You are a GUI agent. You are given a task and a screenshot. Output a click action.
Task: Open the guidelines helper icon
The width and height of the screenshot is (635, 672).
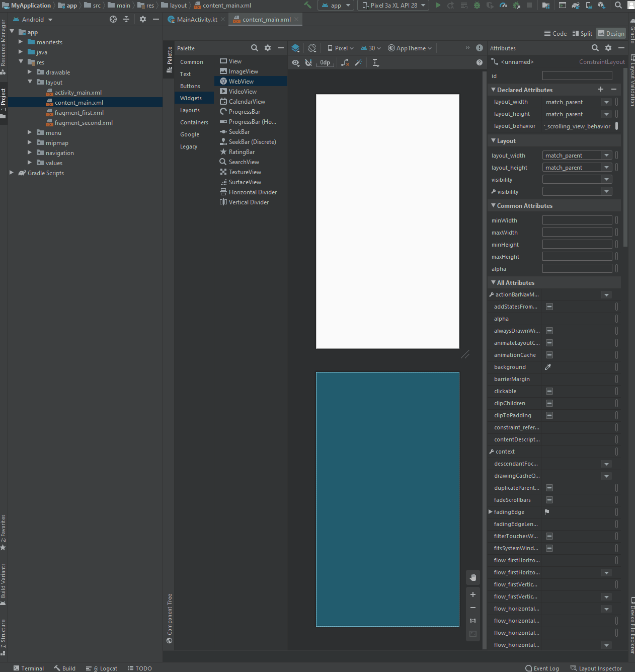click(x=375, y=63)
